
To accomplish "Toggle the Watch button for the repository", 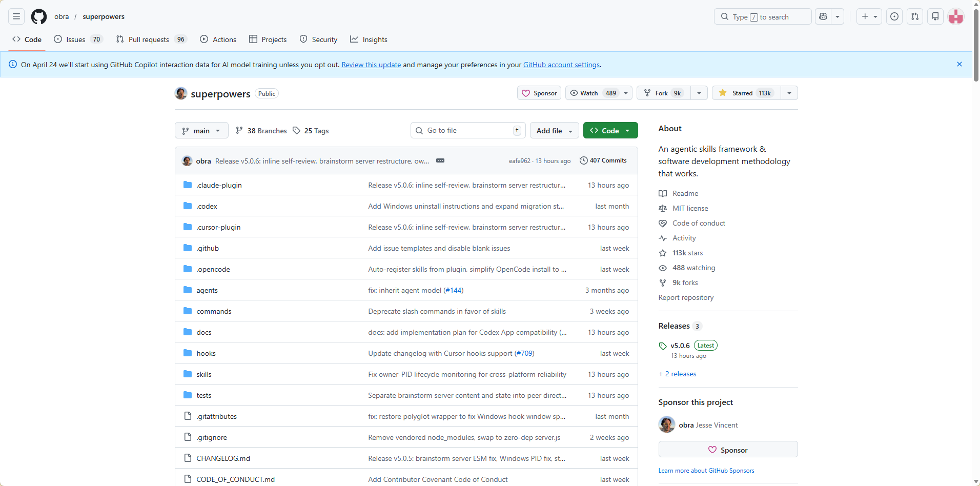I will 593,93.
